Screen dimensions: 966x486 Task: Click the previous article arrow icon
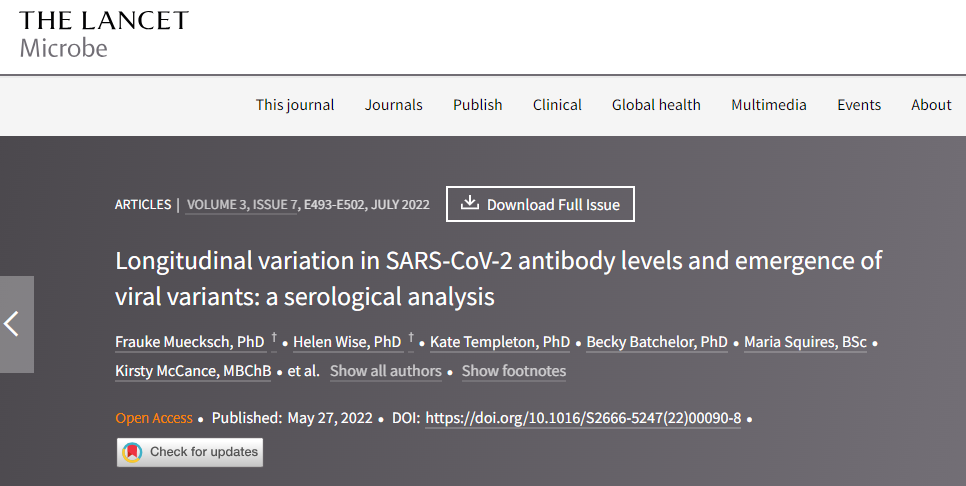(12, 324)
